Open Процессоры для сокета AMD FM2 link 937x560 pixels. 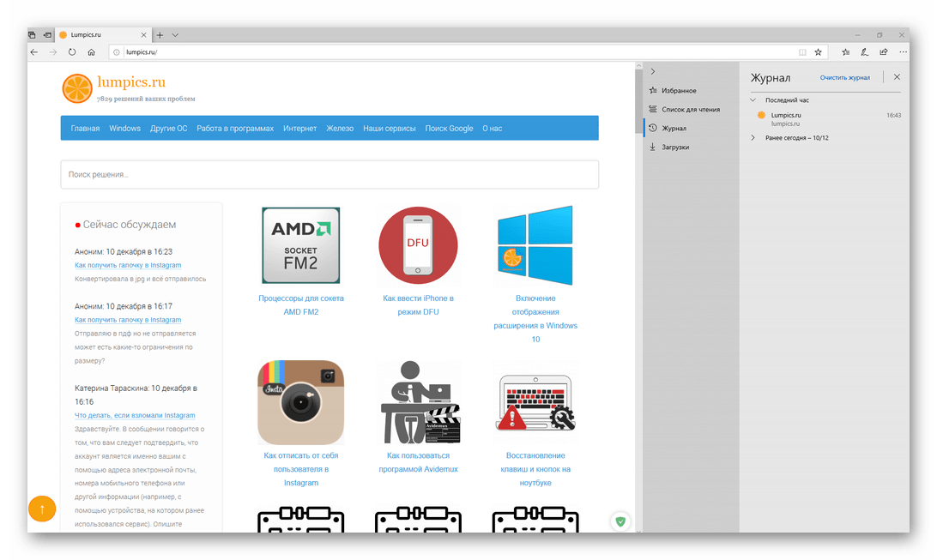(300, 305)
